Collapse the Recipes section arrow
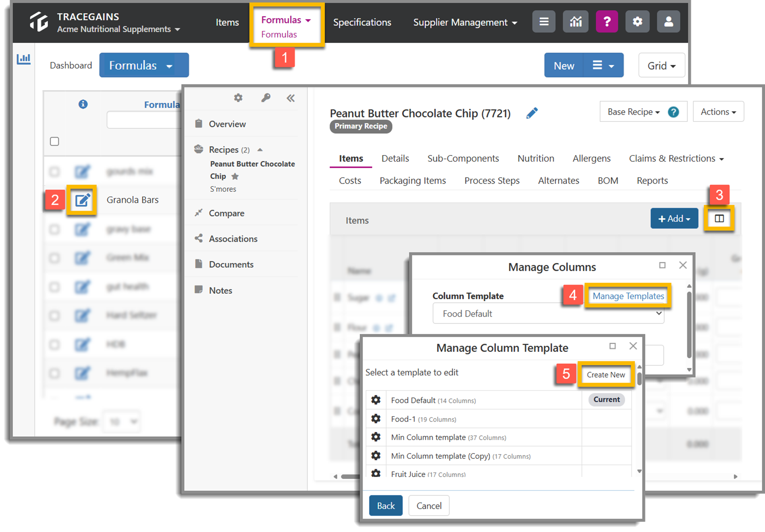This screenshot has width=765, height=532. pyautogui.click(x=261, y=150)
